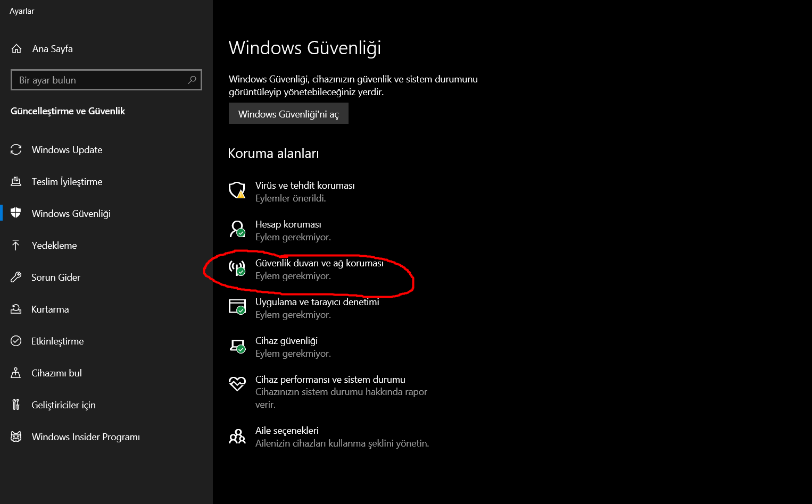Click the Ana Sayfa home icon
The image size is (812, 504).
16,49
